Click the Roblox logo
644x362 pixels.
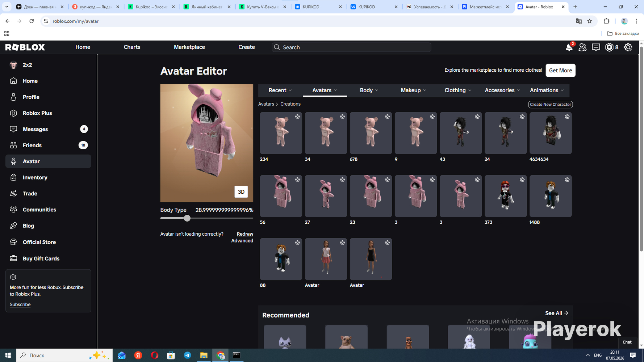(25, 47)
